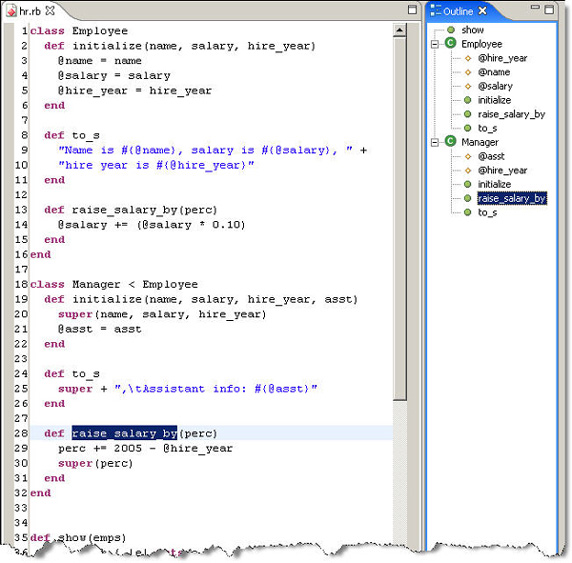Click the green method icon beside show
This screenshot has width=572, height=563.
click(451, 30)
